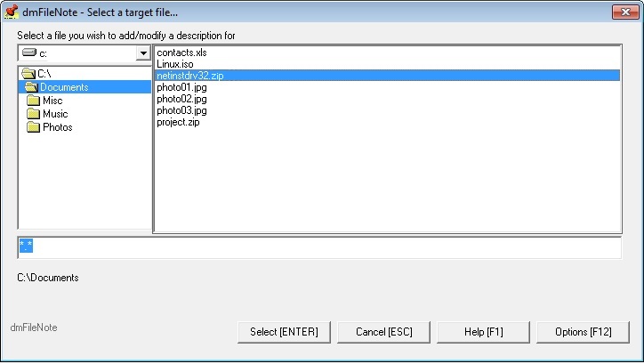Image resolution: width=644 pixels, height=364 pixels.
Task: Select file netinstdrv32.zip
Action: 388,76
